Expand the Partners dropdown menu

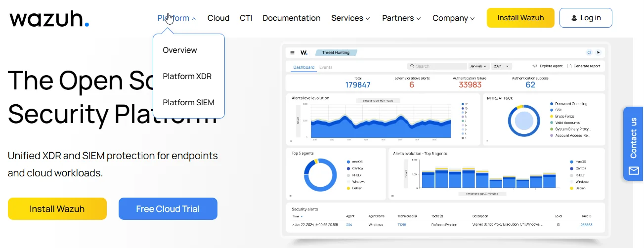[401, 18]
